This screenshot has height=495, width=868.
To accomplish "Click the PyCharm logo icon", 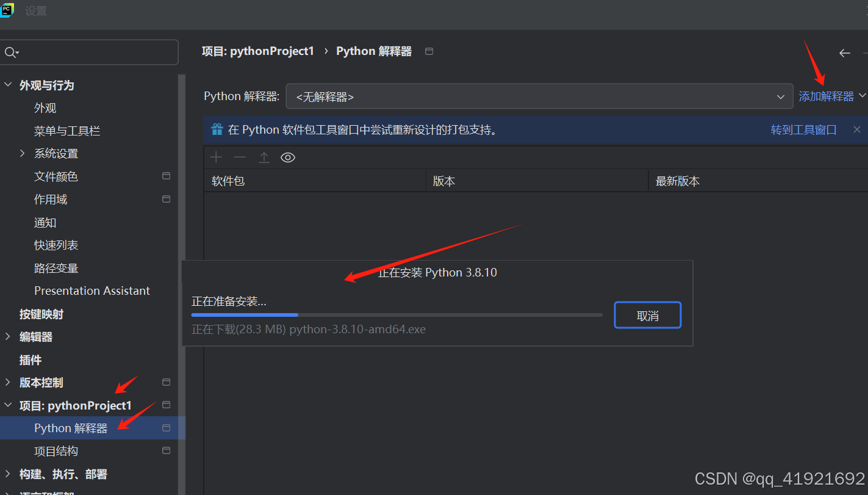I will click(6, 10).
